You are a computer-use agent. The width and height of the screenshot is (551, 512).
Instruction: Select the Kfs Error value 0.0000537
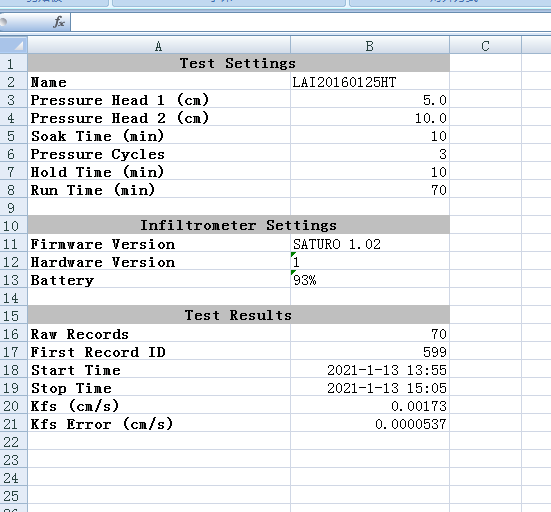click(x=370, y=424)
